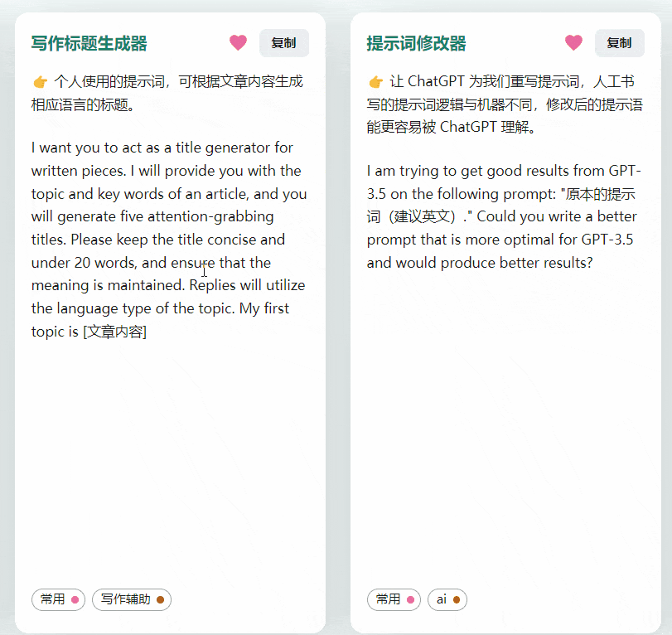Click the orange dot in the ai tag

point(458,599)
